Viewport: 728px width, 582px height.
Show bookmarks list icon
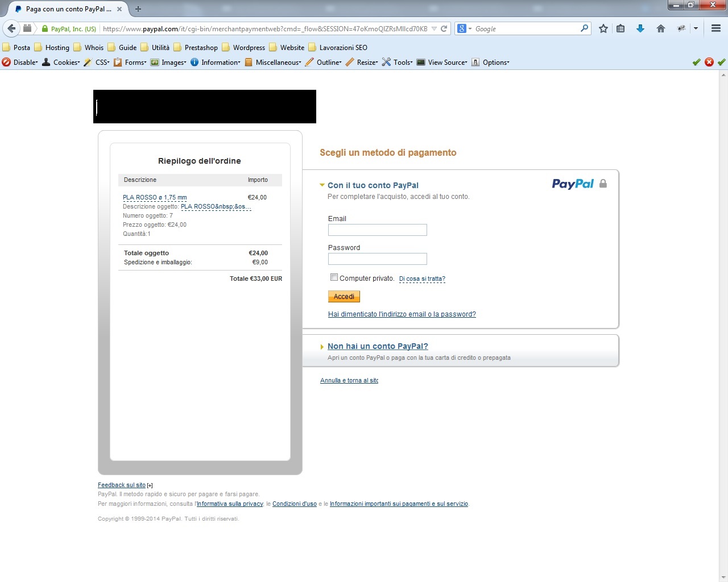tap(621, 28)
